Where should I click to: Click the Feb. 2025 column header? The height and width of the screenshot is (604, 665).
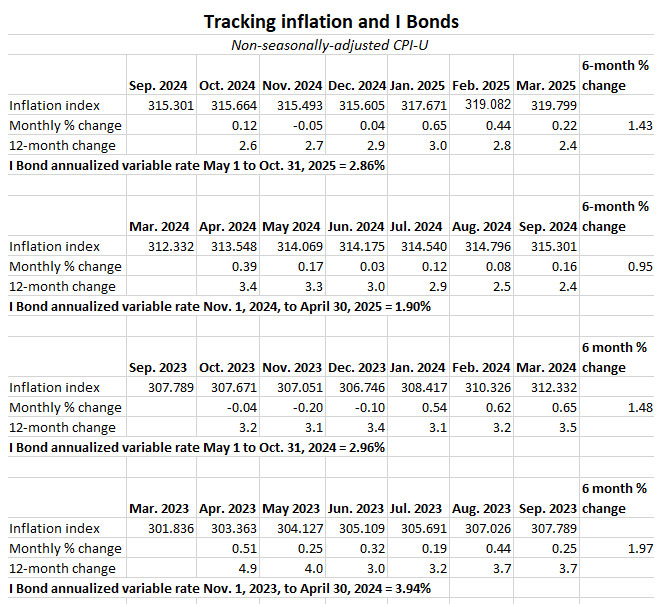(x=480, y=85)
